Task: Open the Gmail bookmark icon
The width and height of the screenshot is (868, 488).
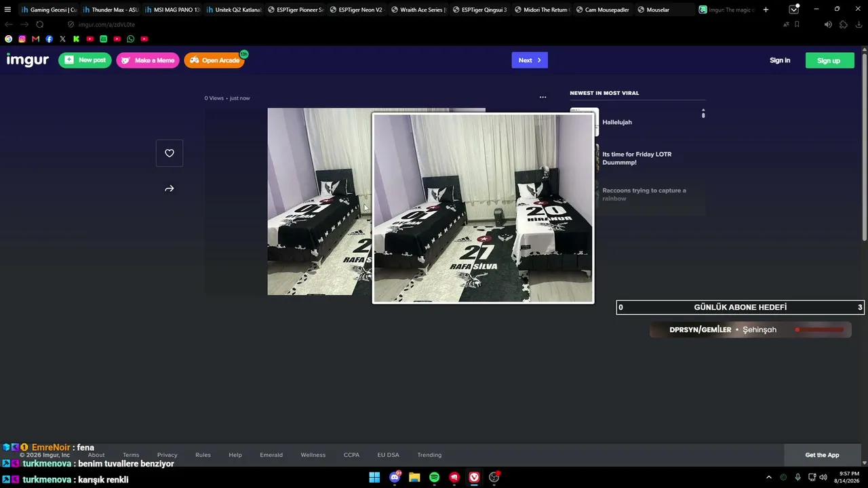Action: [x=36, y=39]
